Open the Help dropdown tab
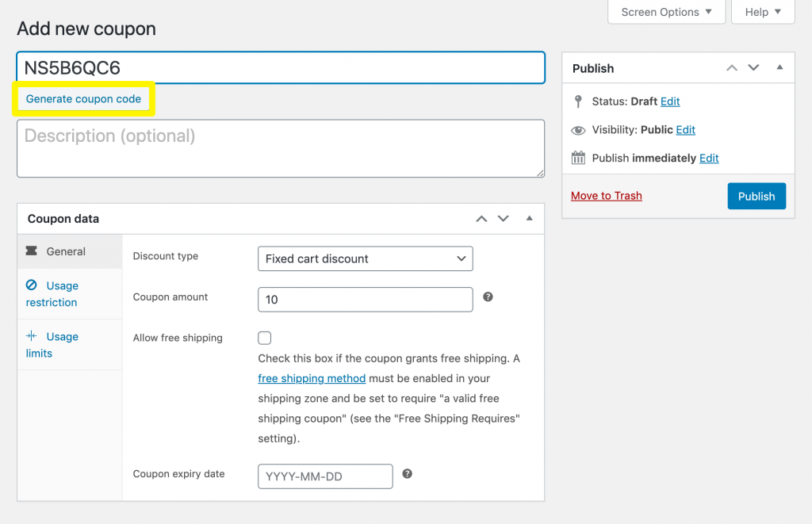Image resolution: width=812 pixels, height=524 pixels. 763,12
